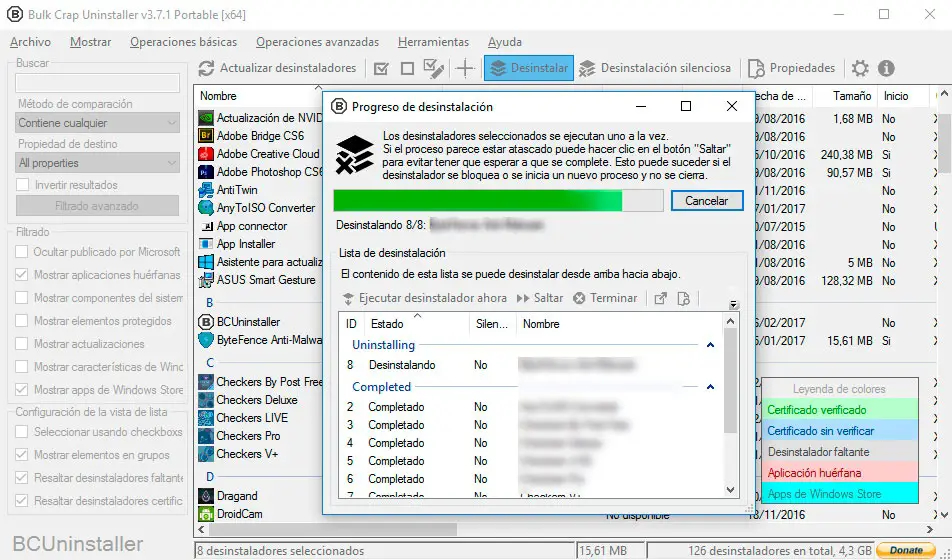
Task: Click the Aplicación huérfana pink legend swatch
Action: click(x=840, y=473)
